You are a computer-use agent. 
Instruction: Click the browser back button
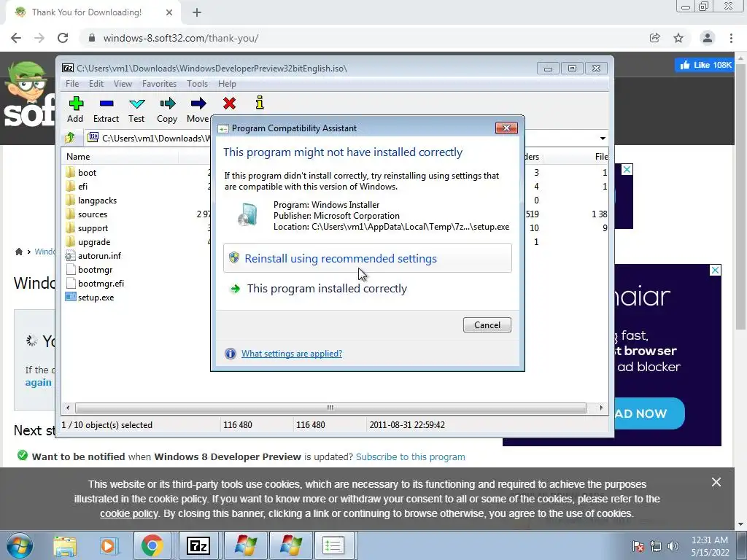click(x=16, y=38)
